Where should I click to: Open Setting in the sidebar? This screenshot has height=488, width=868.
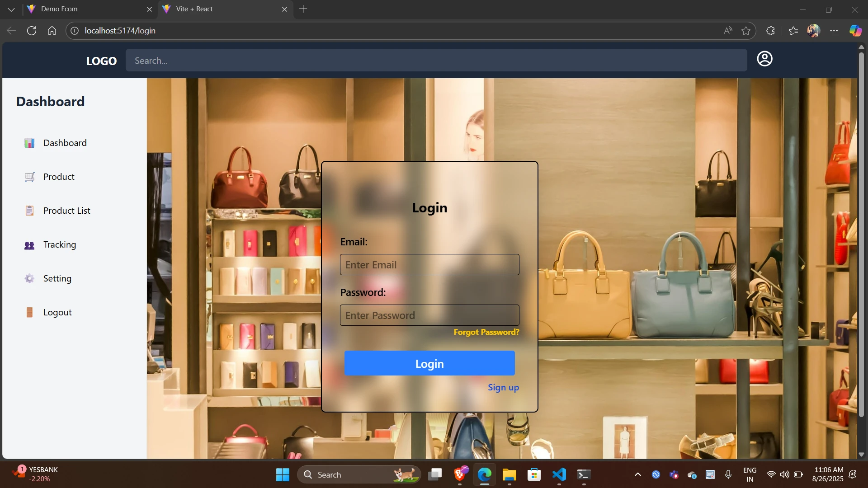tap(57, 278)
